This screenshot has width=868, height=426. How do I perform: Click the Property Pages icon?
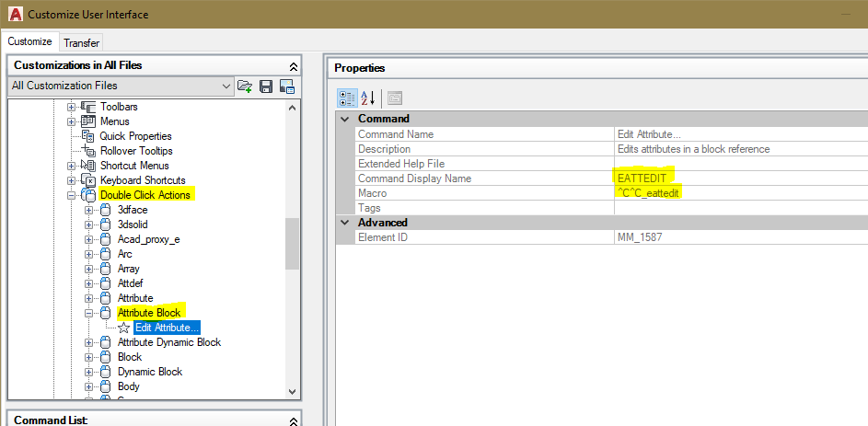pos(395,98)
